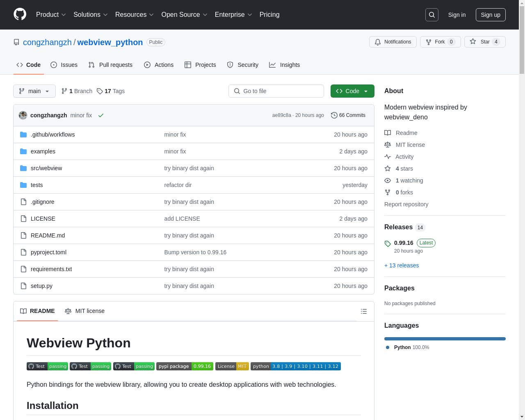This screenshot has width=525, height=420.
Task: Open the Readme link in About
Action: (x=401, y=133)
